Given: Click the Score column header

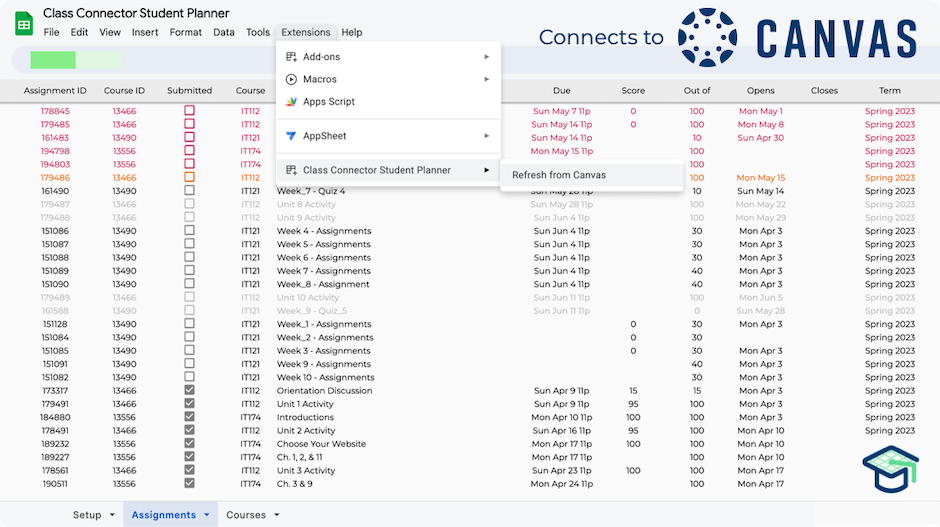Looking at the screenshot, I should coord(633,91).
